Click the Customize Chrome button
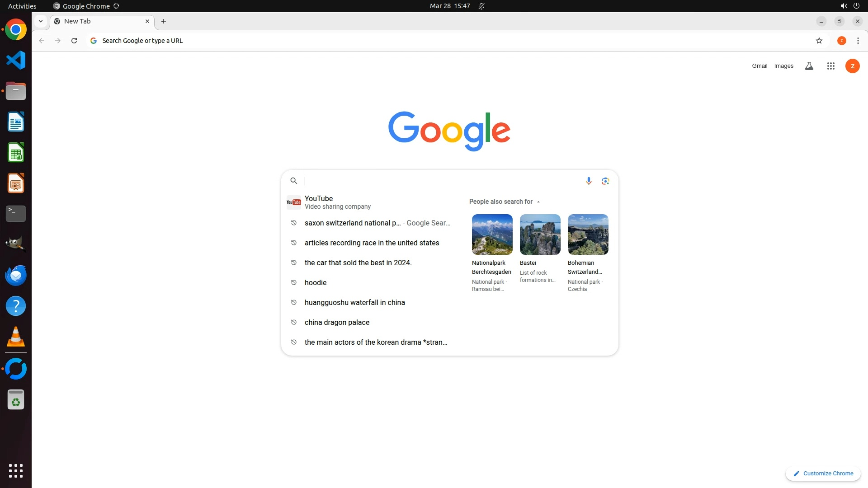 click(823, 473)
